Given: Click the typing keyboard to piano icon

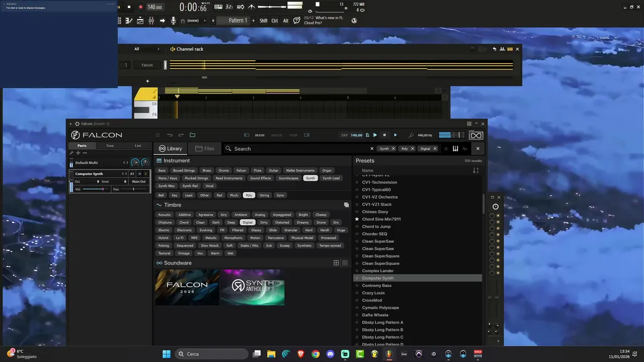Looking at the screenshot, I should (218, 7).
